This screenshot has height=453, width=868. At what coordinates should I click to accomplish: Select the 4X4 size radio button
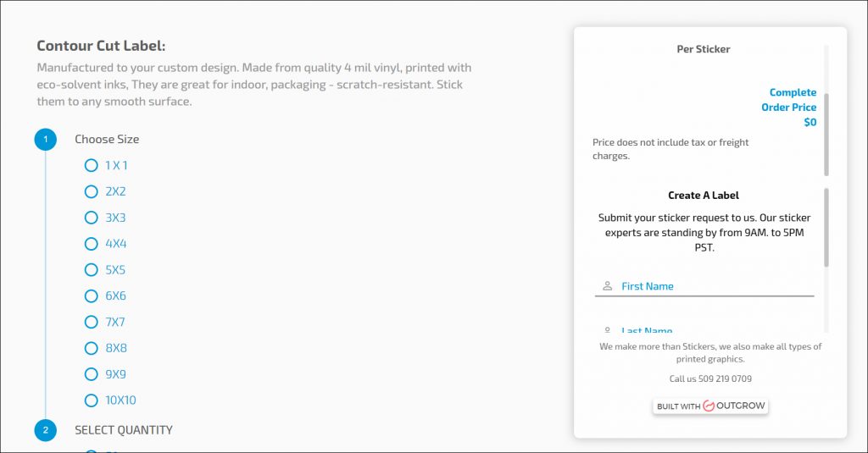pyautogui.click(x=92, y=244)
